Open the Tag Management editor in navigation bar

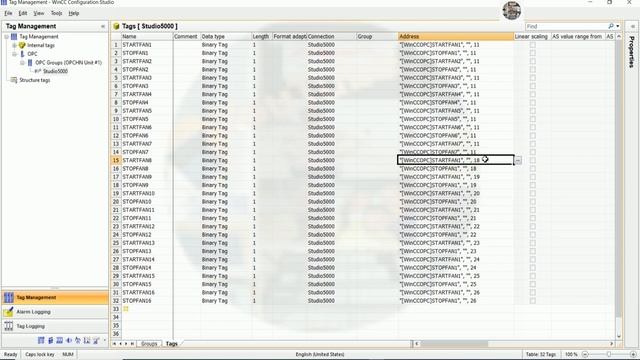(55, 298)
